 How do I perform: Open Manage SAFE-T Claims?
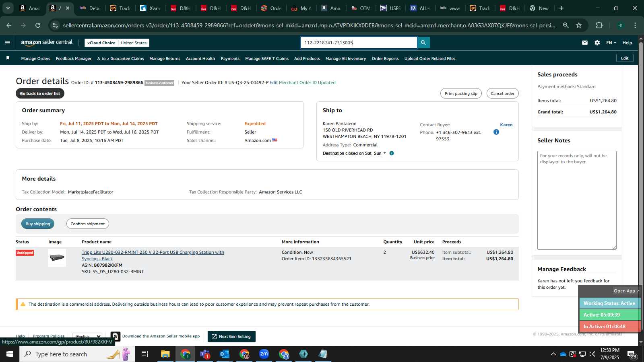267,59
